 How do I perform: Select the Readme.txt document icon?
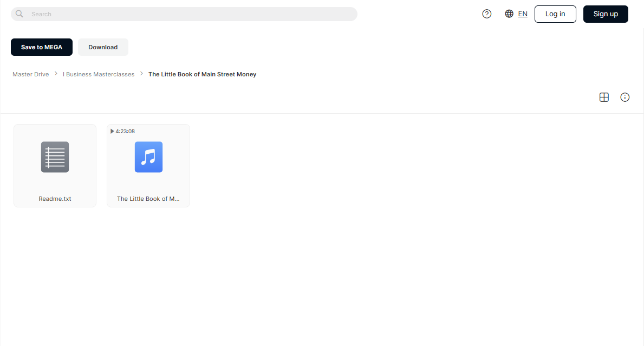[x=55, y=157]
